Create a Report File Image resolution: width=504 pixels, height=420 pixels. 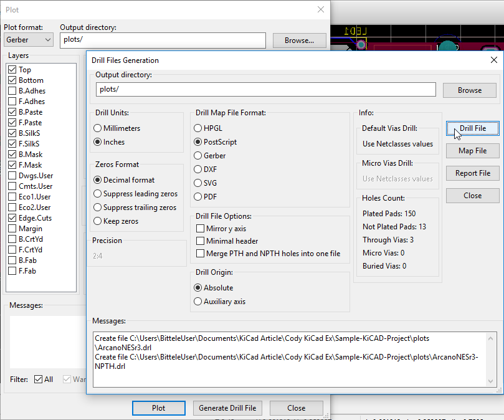(472, 173)
